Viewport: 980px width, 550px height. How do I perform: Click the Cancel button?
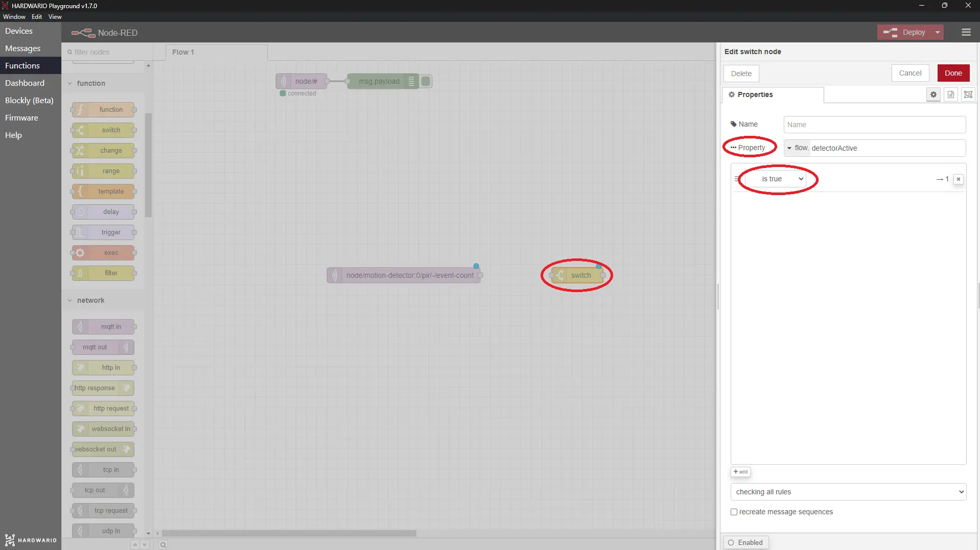pos(910,73)
